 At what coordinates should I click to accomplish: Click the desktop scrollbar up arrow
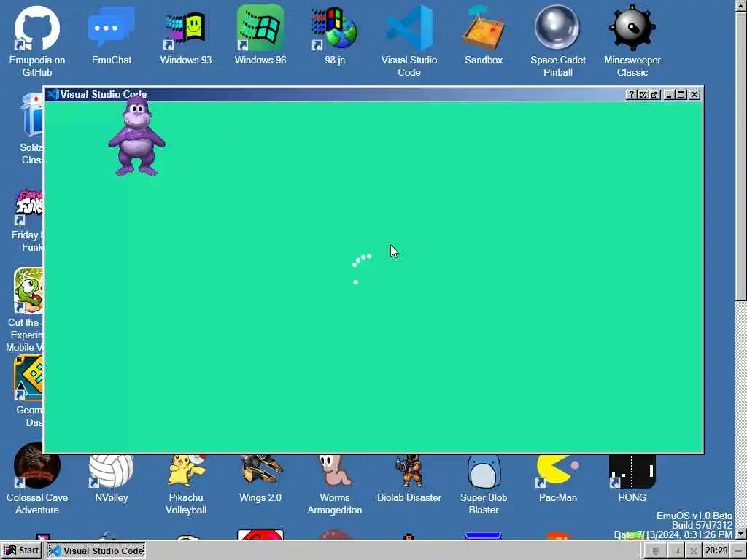click(741, 6)
